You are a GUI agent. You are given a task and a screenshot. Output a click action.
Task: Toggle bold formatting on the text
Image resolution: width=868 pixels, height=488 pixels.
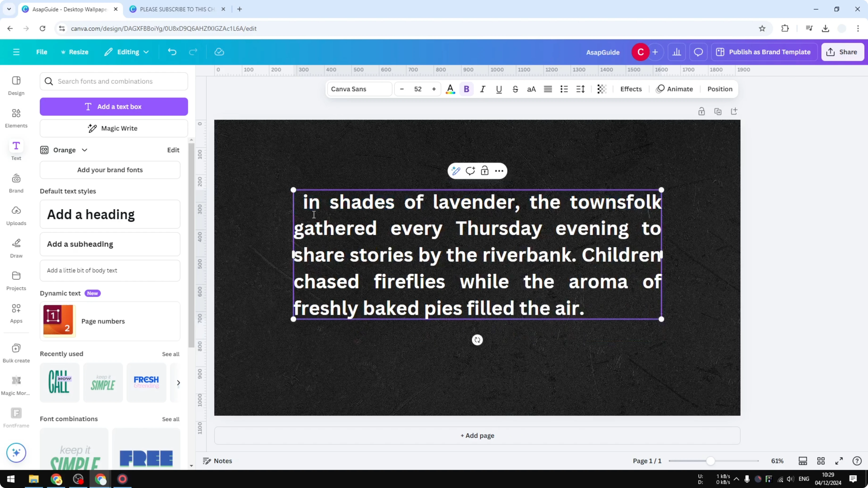coord(466,89)
